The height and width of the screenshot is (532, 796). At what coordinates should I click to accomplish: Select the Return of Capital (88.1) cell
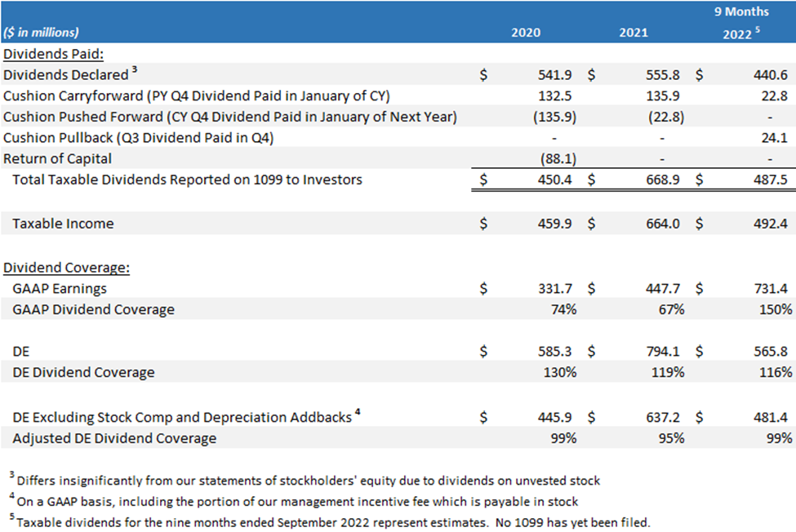coord(558,158)
